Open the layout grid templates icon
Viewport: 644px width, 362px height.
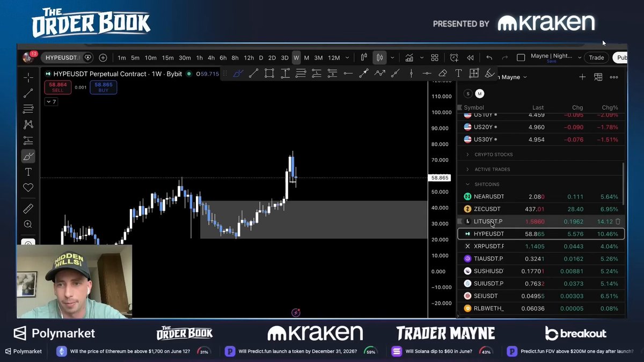(x=435, y=57)
